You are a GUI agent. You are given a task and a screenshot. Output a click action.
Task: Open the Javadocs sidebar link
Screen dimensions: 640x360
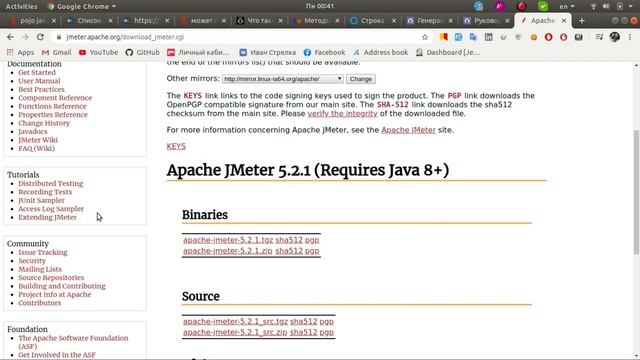33,131
